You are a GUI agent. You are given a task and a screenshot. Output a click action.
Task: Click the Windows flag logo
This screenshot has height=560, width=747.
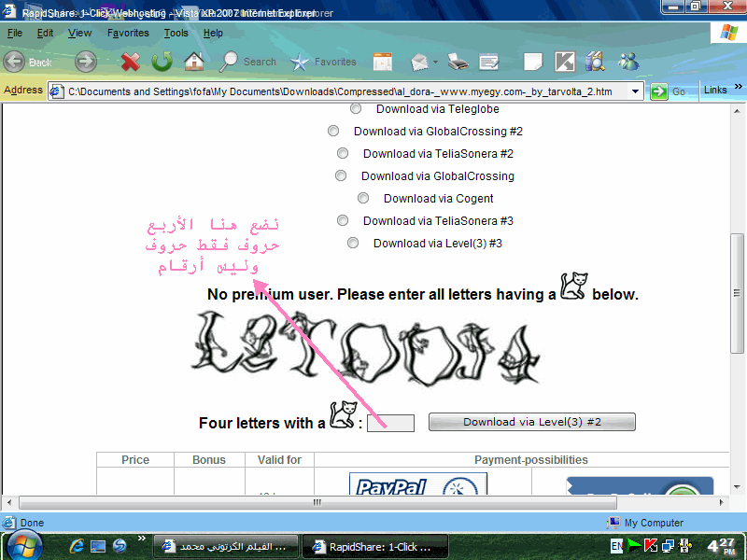click(729, 33)
